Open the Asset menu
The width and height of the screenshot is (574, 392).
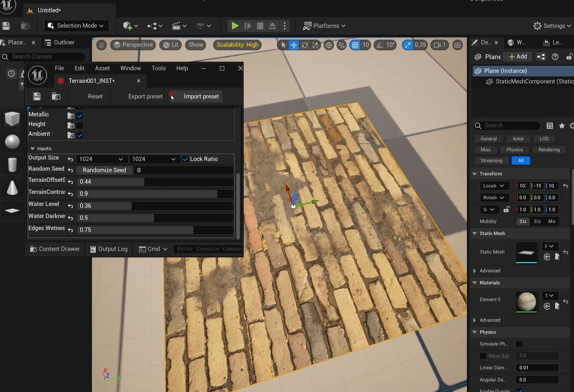point(102,68)
